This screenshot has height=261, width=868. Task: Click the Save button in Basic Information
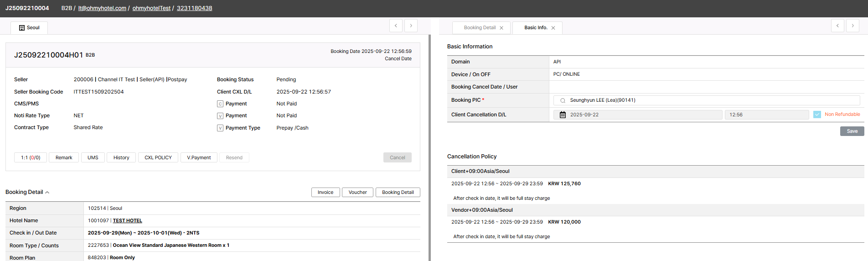point(852,131)
